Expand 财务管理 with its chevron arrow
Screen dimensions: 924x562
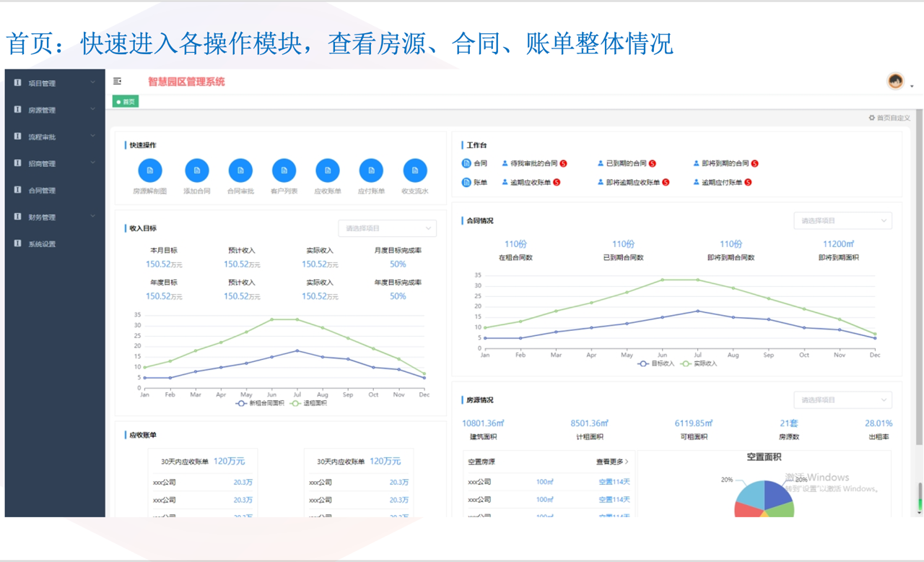click(93, 216)
